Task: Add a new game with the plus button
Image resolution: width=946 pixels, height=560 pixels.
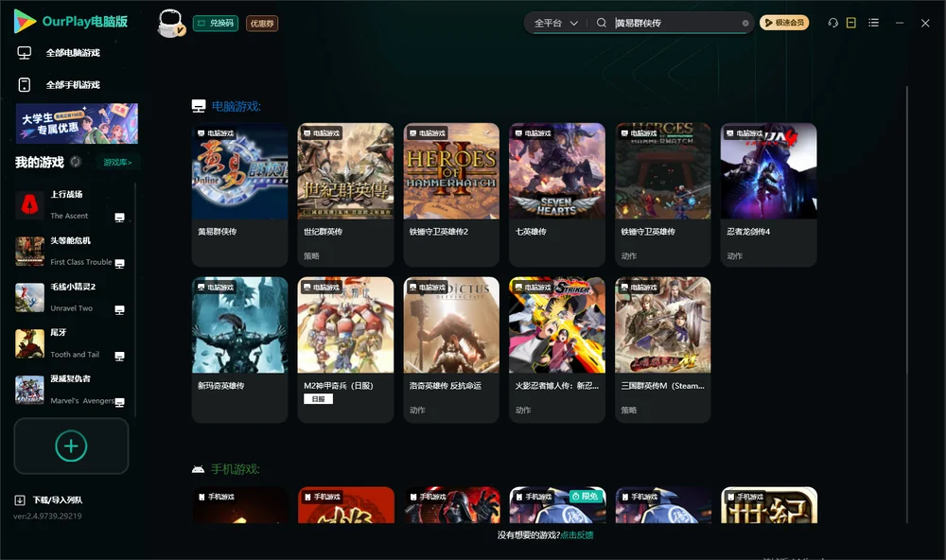Action: (x=71, y=446)
